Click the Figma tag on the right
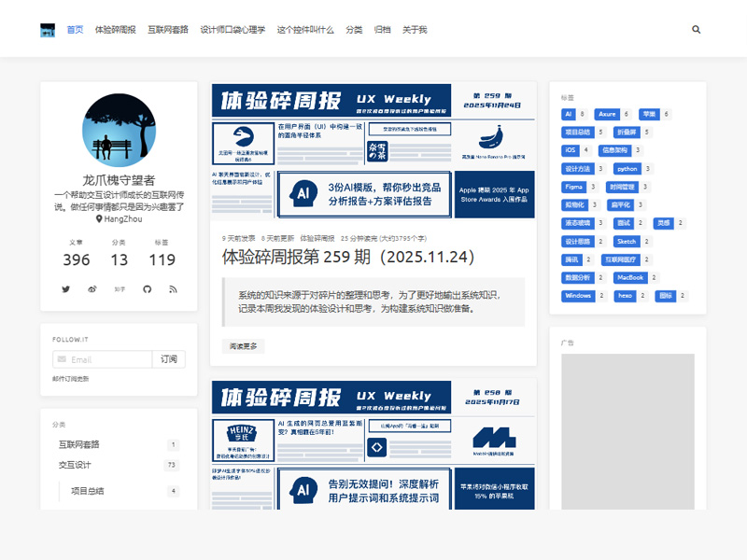The height and width of the screenshot is (560, 747). [x=573, y=187]
